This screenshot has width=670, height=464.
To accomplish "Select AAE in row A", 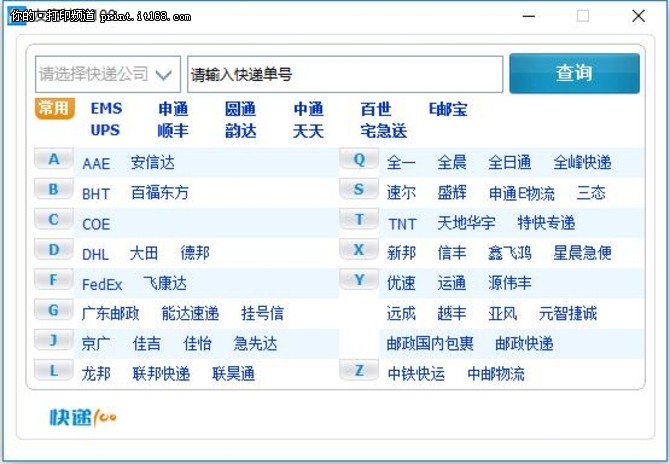I will (96, 163).
